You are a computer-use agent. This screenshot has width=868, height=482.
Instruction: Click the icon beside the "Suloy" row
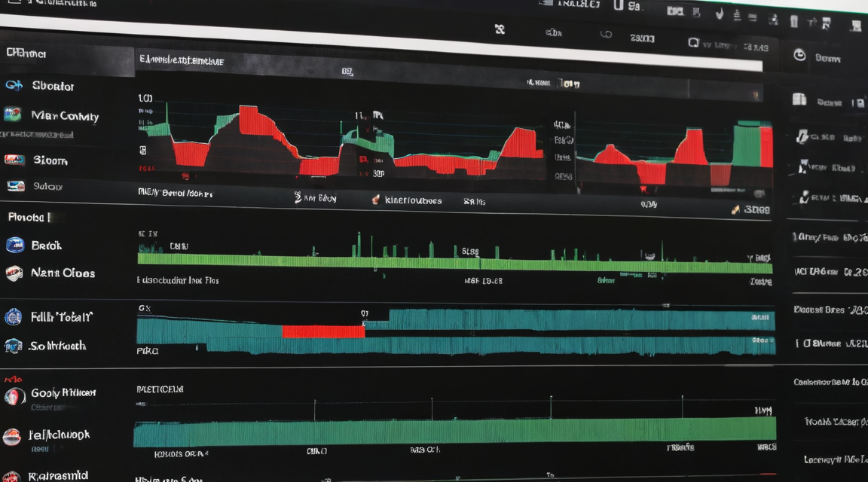[x=16, y=186]
